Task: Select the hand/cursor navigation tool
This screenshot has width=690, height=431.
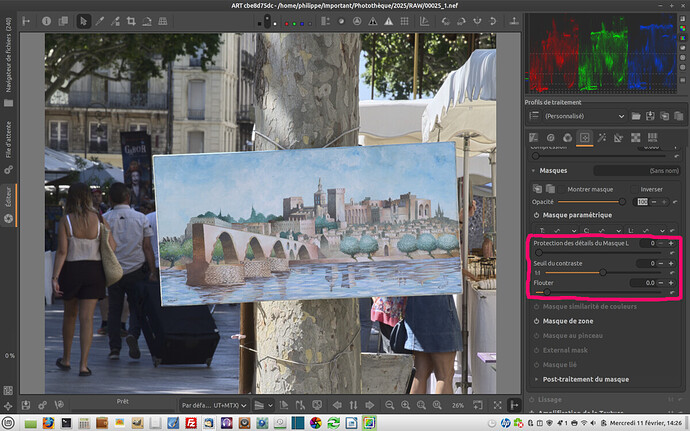Action: coord(85,21)
